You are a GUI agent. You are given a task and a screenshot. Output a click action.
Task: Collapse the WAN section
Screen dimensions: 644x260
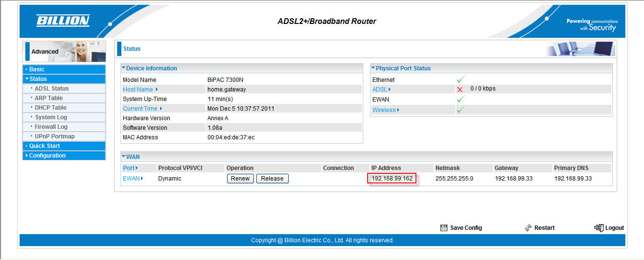coord(131,157)
